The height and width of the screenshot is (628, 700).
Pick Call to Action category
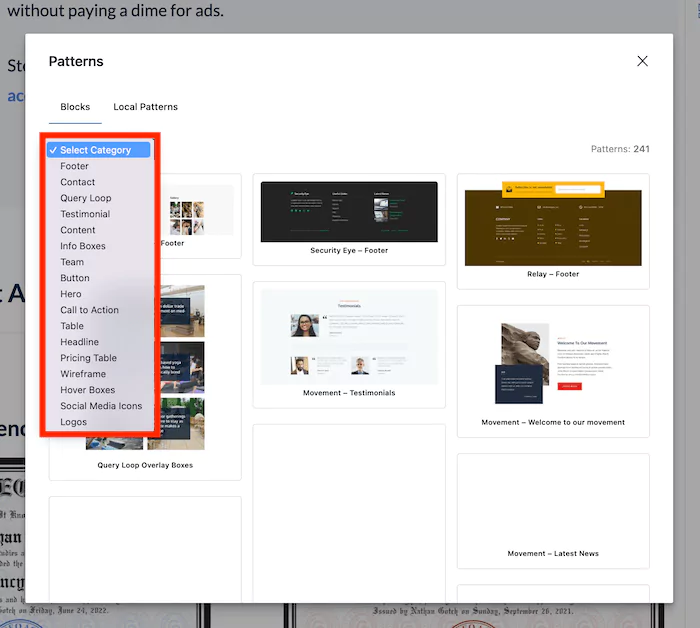click(89, 310)
